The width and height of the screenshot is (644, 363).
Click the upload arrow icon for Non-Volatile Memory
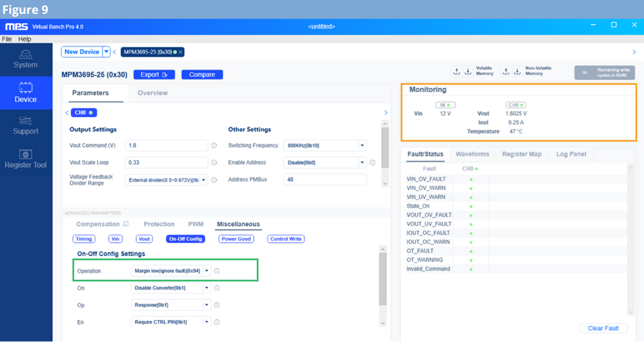click(x=505, y=71)
